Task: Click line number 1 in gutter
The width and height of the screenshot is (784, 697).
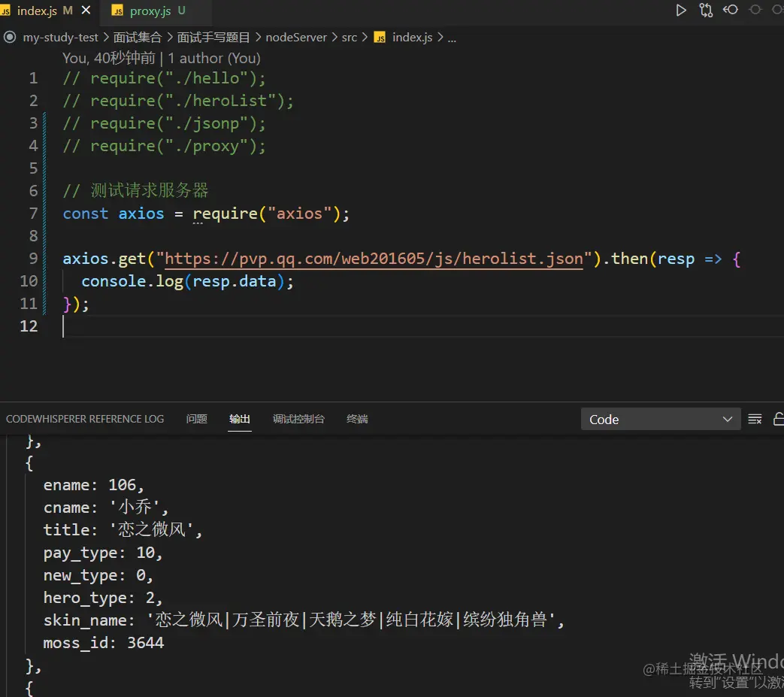Action: (x=33, y=78)
